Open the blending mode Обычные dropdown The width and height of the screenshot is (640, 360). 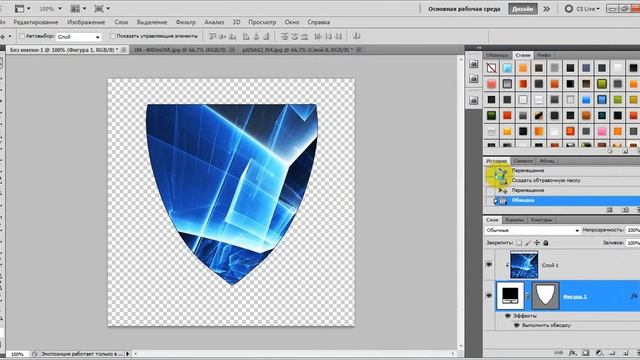pos(533,230)
